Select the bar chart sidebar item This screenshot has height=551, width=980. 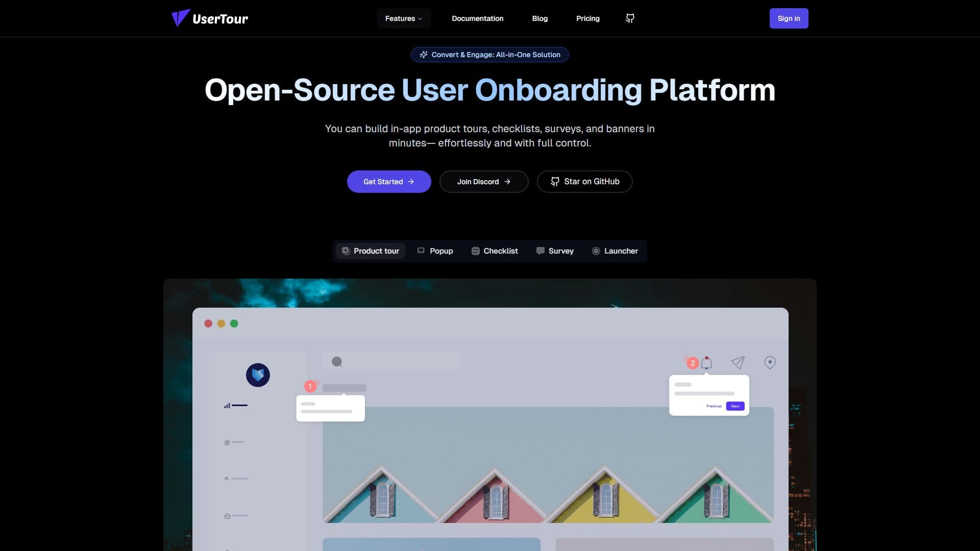235,406
